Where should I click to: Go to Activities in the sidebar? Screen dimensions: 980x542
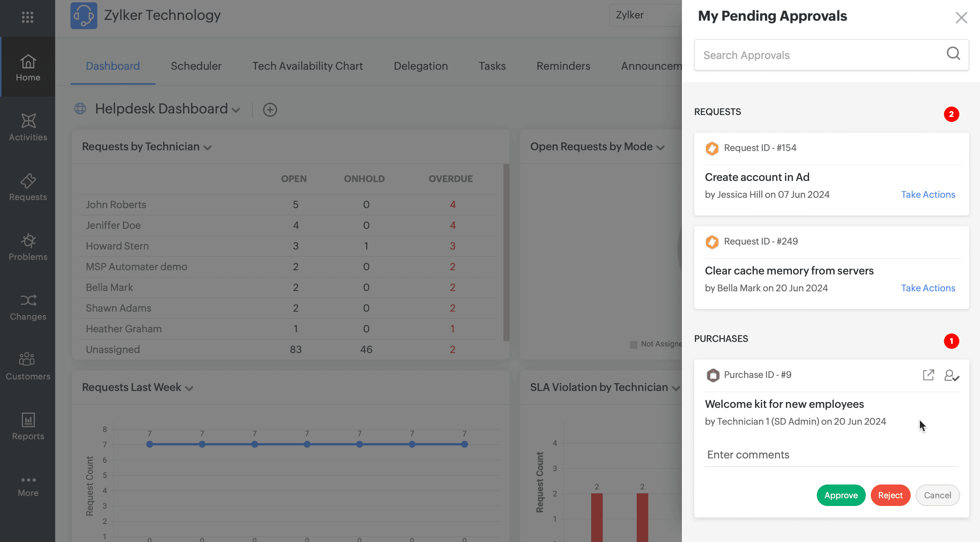28,128
